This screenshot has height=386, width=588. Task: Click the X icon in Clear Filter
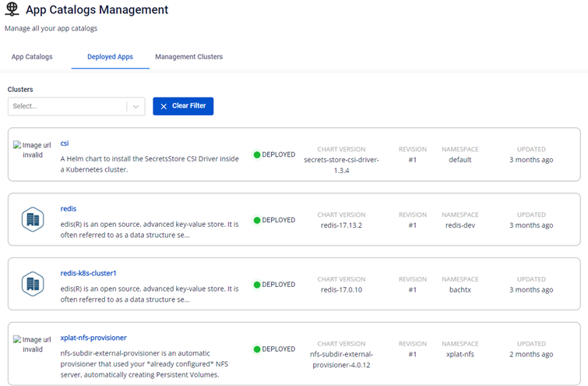click(164, 106)
